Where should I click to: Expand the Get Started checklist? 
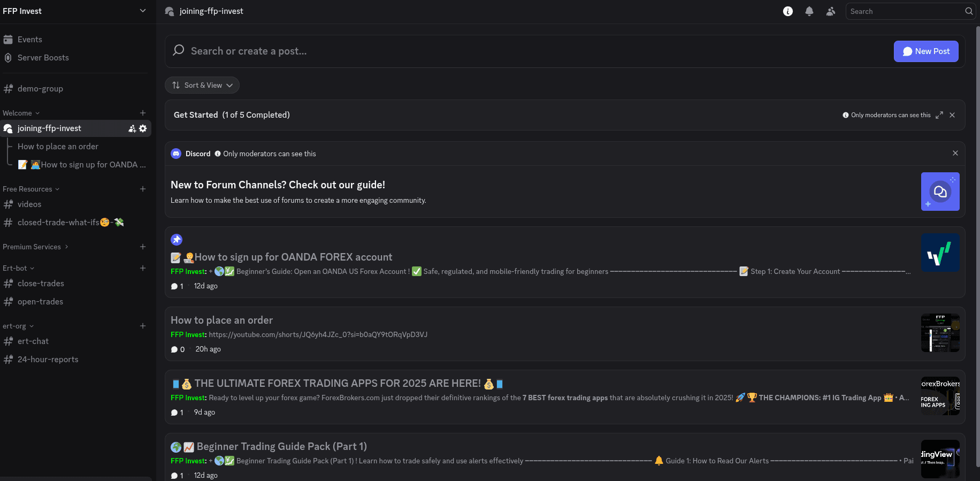tap(939, 115)
